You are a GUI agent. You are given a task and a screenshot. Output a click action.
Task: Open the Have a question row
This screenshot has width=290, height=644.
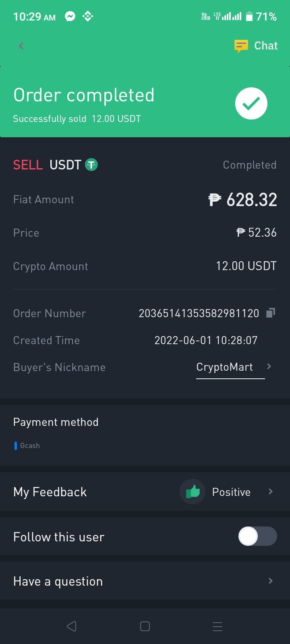pyautogui.click(x=121, y=581)
